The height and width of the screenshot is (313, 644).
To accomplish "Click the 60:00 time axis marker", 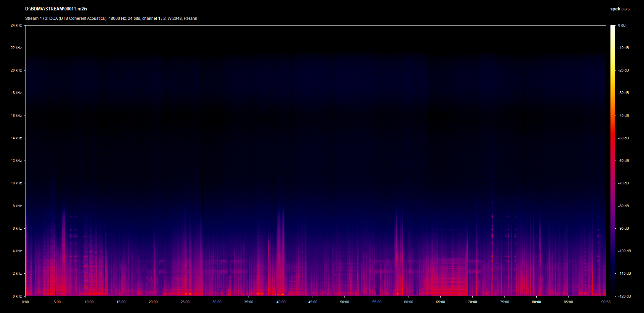I will click(x=409, y=302).
